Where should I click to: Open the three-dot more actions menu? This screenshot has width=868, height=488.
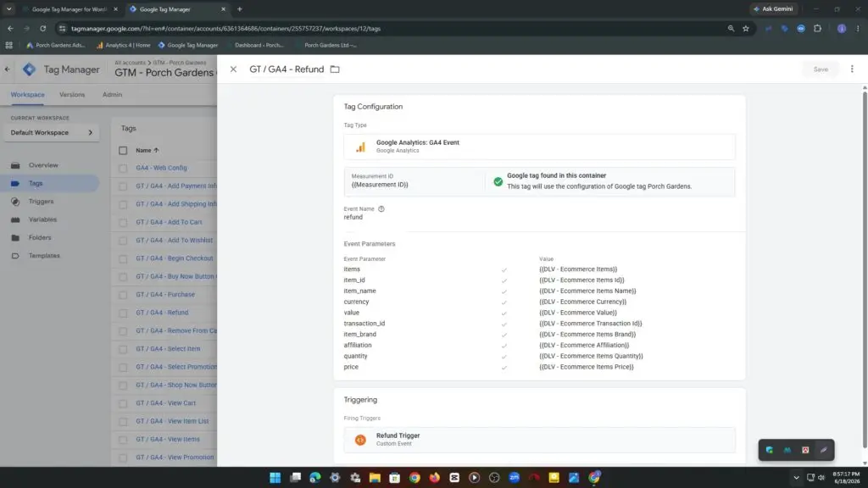point(852,69)
